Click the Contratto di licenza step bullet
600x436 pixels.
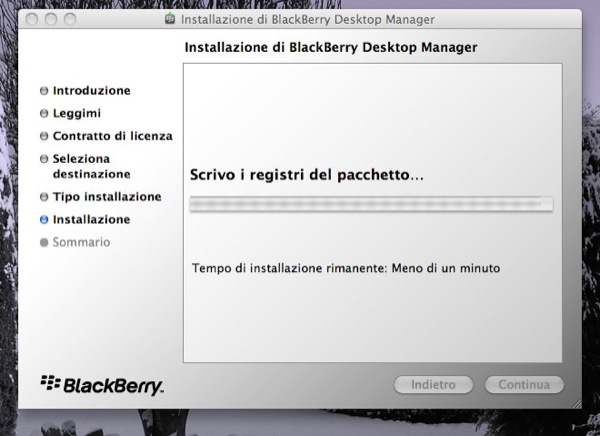pyautogui.click(x=44, y=136)
